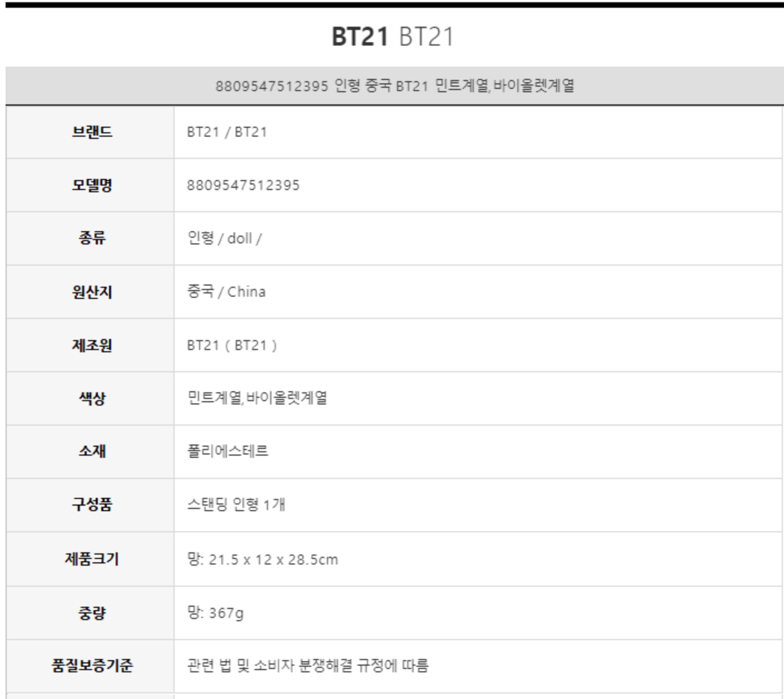Image resolution: width=784 pixels, height=699 pixels.
Task: Click the gray product summary header bar
Action: pyautogui.click(x=394, y=86)
